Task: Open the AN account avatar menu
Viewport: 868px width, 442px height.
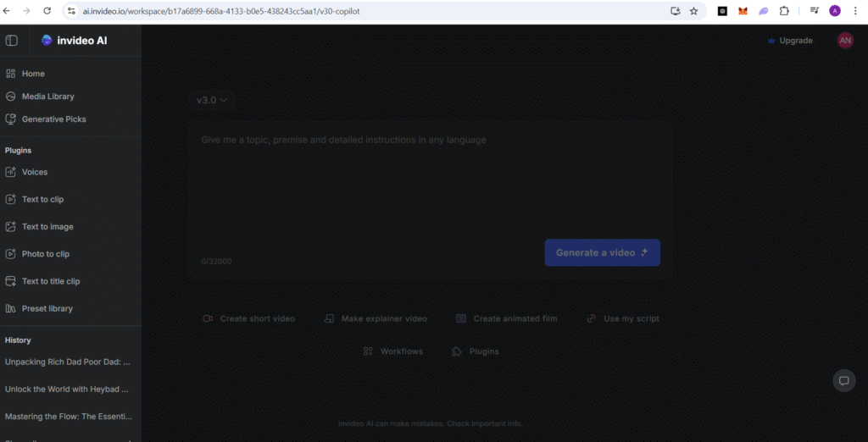Action: pyautogui.click(x=845, y=41)
